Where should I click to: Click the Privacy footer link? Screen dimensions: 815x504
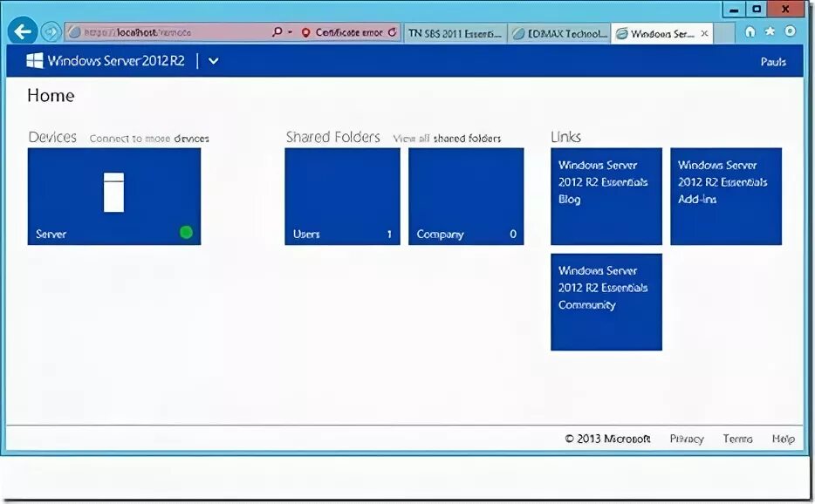click(x=687, y=439)
